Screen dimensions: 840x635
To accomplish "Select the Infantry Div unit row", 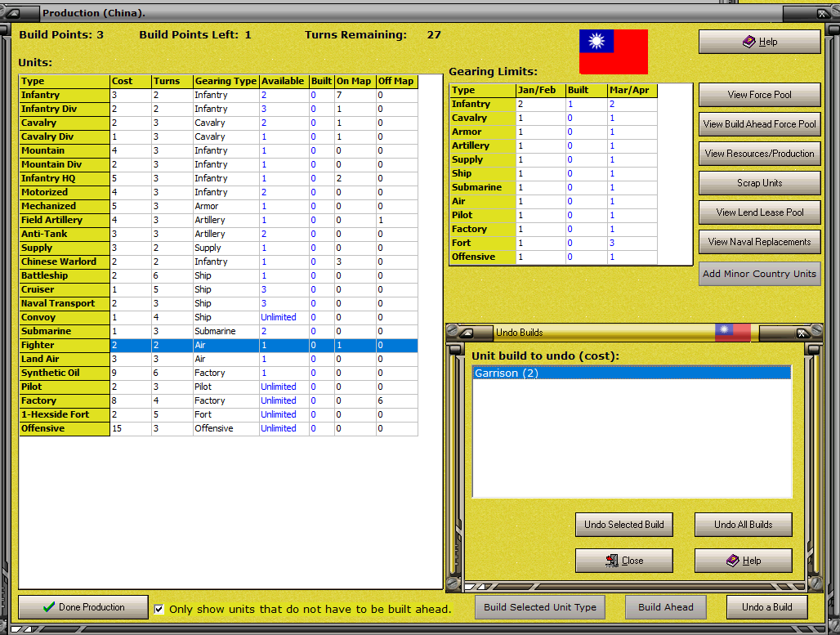I will click(x=218, y=110).
